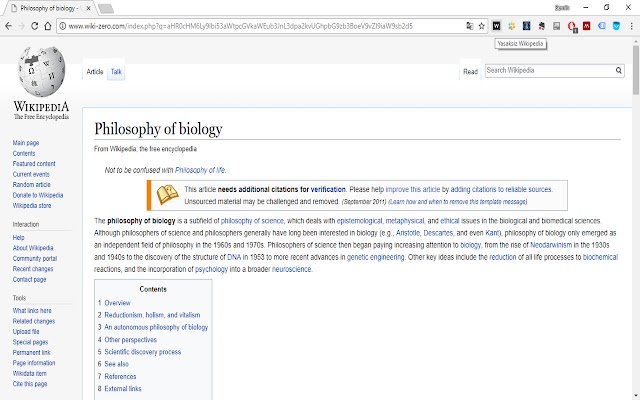Jump to Overview in Contents
The image size is (640, 400).
click(x=118, y=303)
